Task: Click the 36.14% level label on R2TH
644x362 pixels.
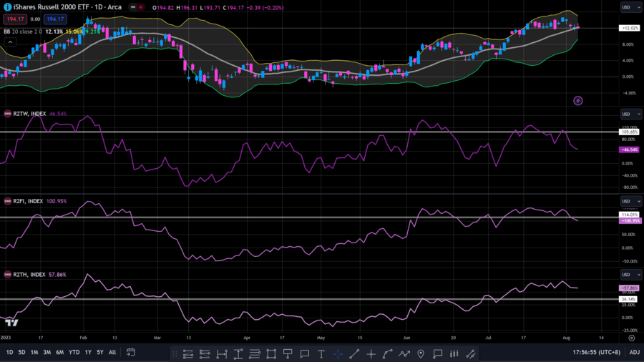Action: click(x=630, y=299)
